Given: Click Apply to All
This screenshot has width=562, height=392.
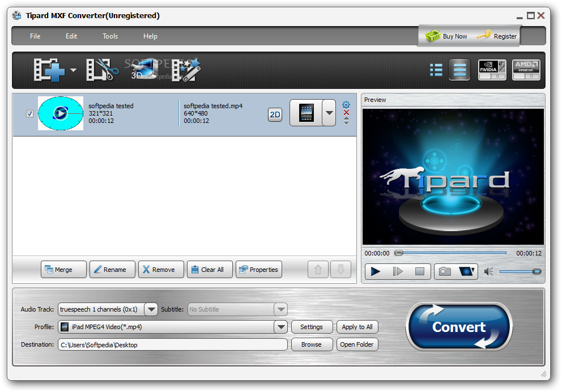Looking at the screenshot, I should 357,327.
